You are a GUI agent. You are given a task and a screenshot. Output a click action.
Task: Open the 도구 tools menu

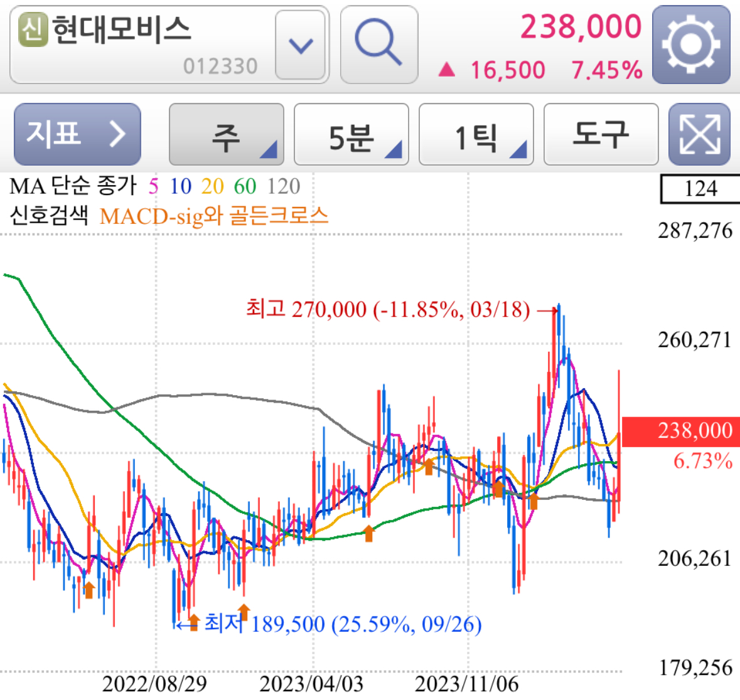601,134
